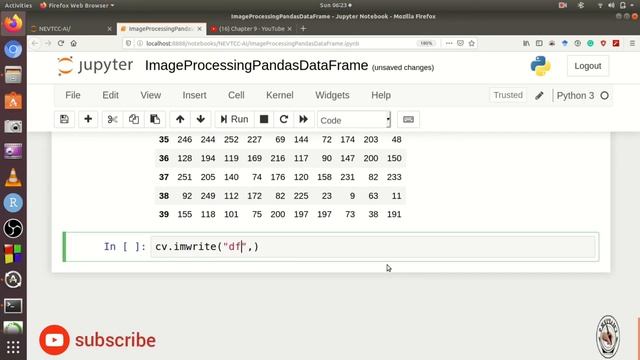This screenshot has width=640, height=360.
Task: Interrupt the kernel with stop icon
Action: tap(264, 119)
